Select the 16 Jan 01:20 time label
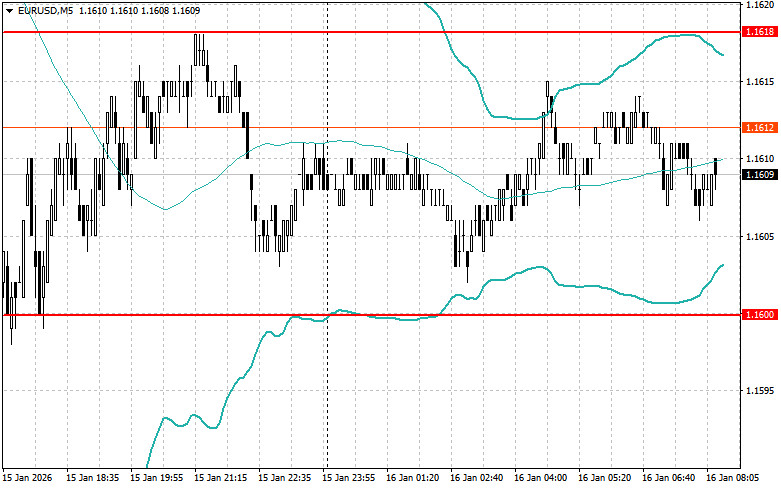This screenshot has height=489, width=781. tap(412, 478)
